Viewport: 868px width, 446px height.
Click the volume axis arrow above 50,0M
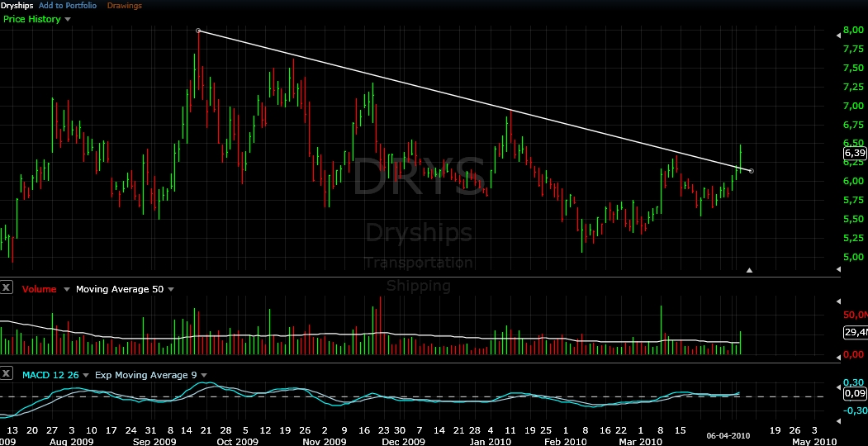click(x=838, y=301)
